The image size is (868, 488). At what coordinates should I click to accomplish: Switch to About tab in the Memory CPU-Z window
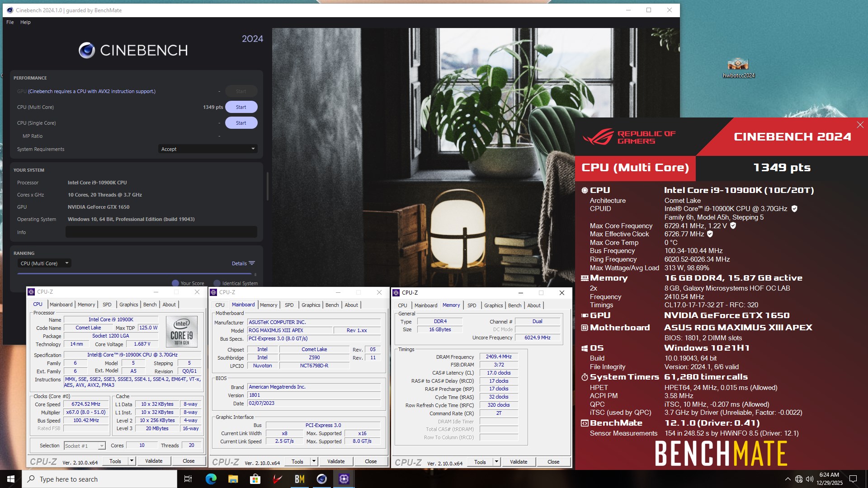[x=533, y=305]
